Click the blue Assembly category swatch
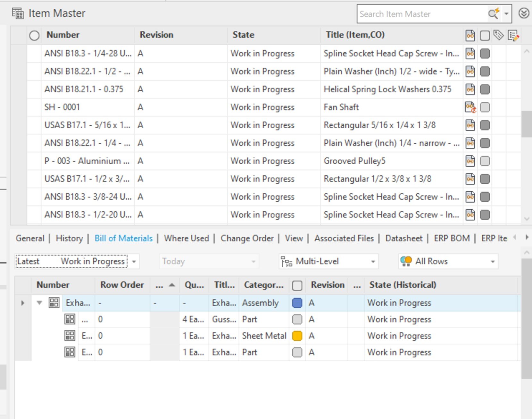 click(x=297, y=303)
